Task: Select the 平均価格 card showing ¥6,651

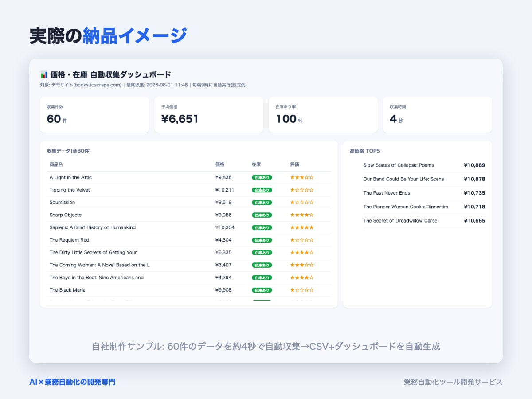Action: coord(209,115)
